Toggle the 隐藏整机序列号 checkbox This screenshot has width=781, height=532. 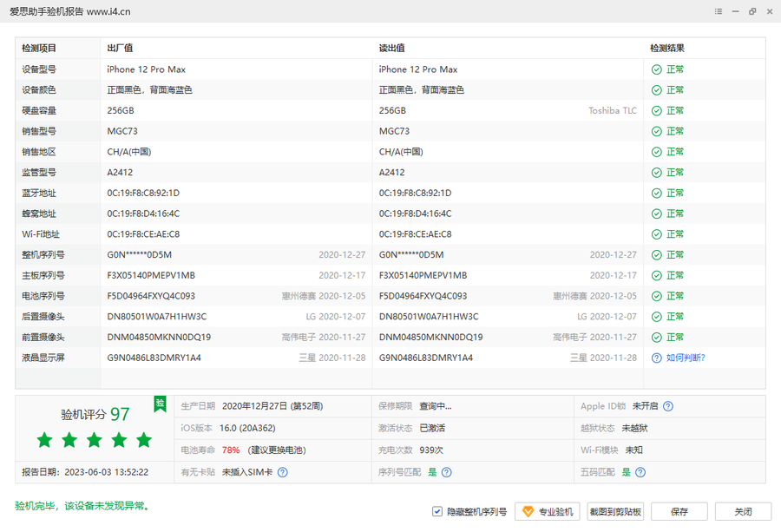[437, 512]
